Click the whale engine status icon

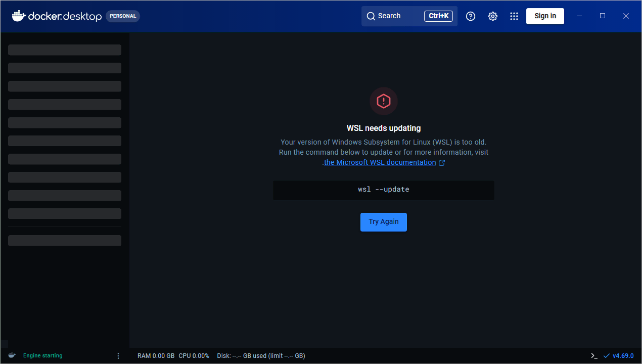[x=12, y=355]
